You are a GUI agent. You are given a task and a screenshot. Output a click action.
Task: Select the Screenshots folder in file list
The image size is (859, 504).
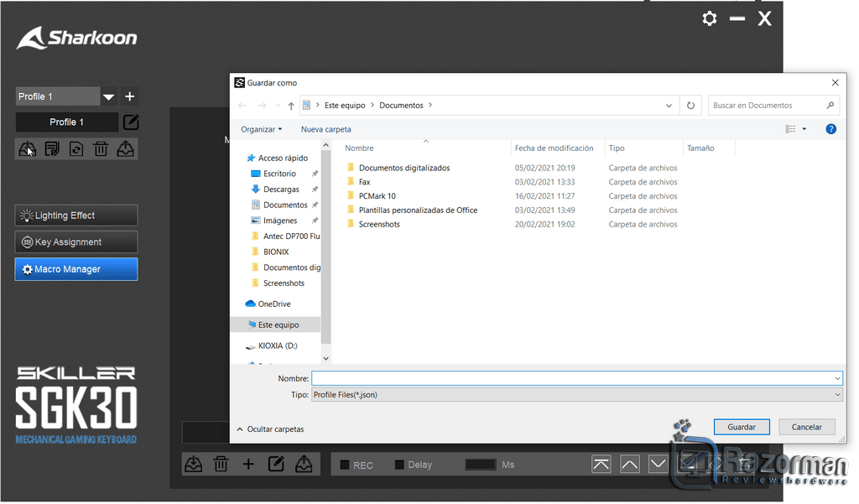coord(379,224)
